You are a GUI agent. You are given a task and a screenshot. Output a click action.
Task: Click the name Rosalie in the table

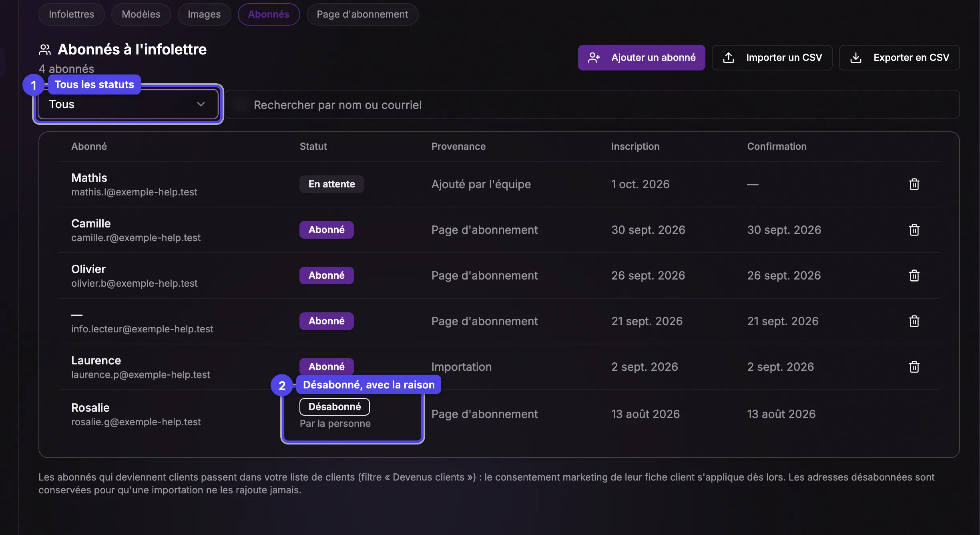pos(90,408)
